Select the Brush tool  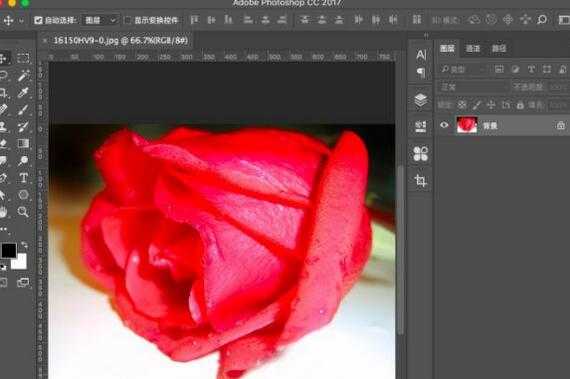point(23,109)
